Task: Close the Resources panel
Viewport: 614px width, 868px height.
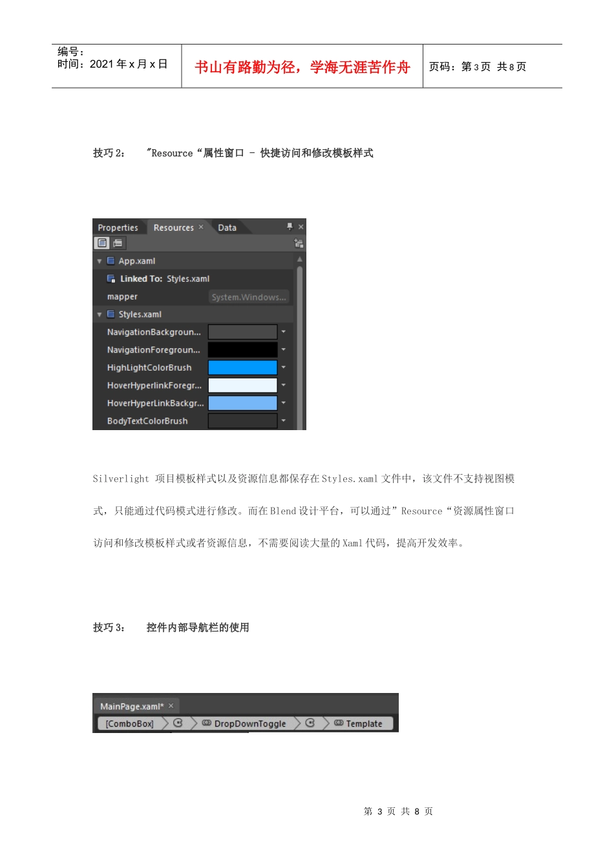Action: pyautogui.click(x=301, y=227)
